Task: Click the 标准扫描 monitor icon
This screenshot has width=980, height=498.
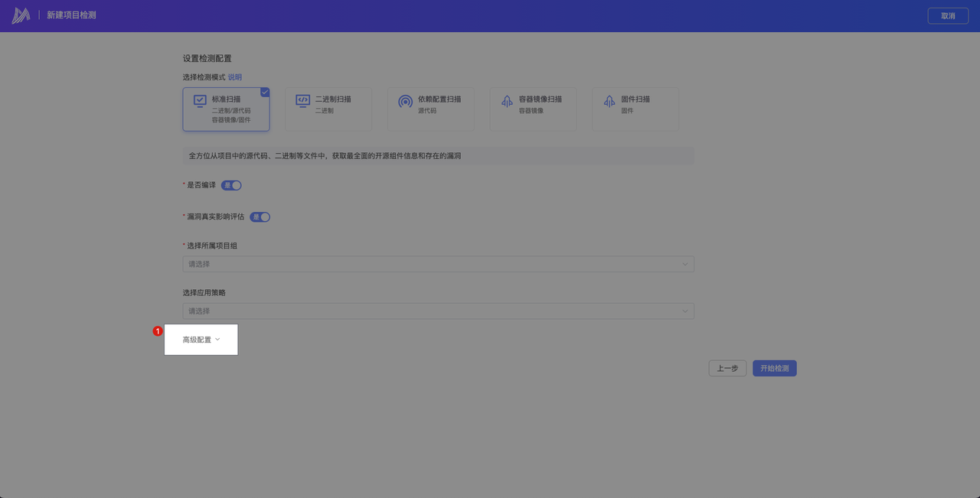Action: pos(200,101)
